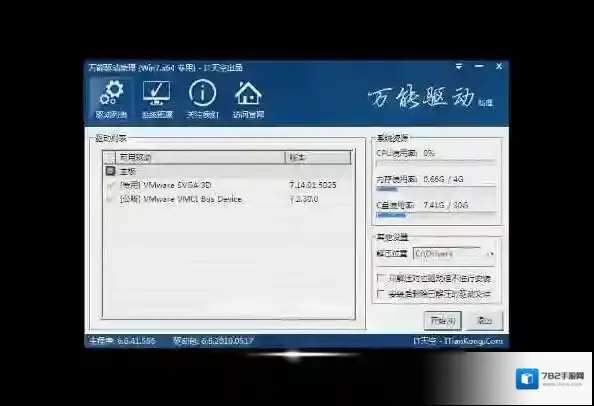Click C drive usage value 7.41G / 30G
The image size is (594, 406).
(446, 205)
